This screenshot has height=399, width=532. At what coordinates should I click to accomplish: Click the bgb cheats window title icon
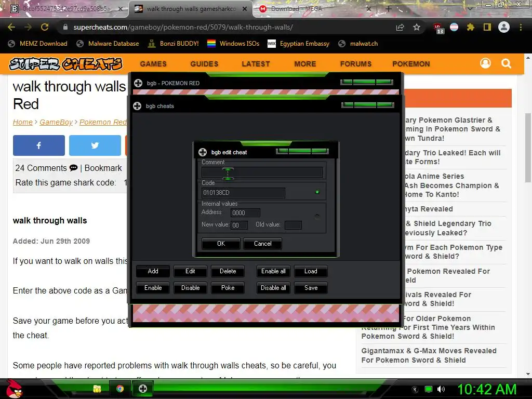point(137,106)
